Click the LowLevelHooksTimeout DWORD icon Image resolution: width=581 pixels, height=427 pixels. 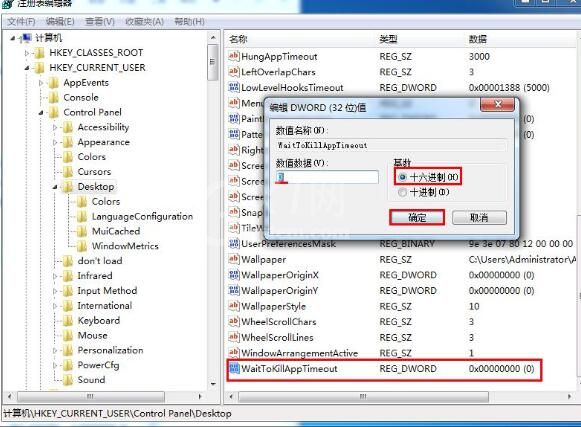coord(234,87)
